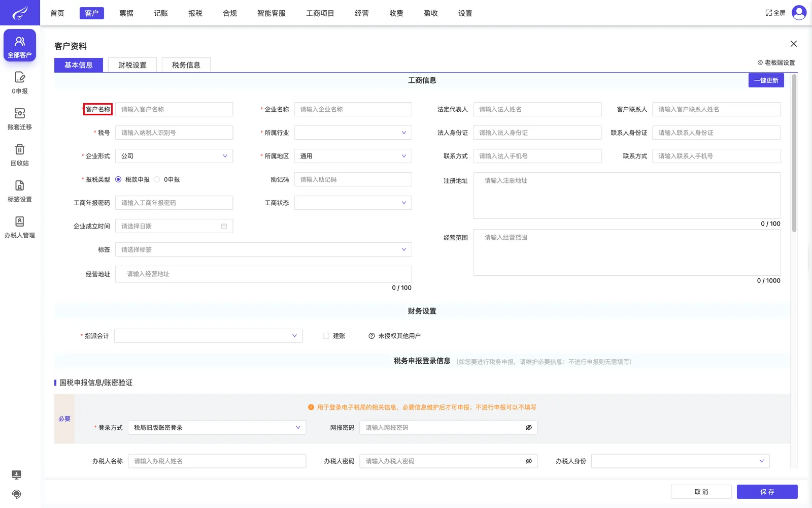The width and height of the screenshot is (812, 508).
Task: Open the 0申报 sidebar icon
Action: (x=20, y=83)
